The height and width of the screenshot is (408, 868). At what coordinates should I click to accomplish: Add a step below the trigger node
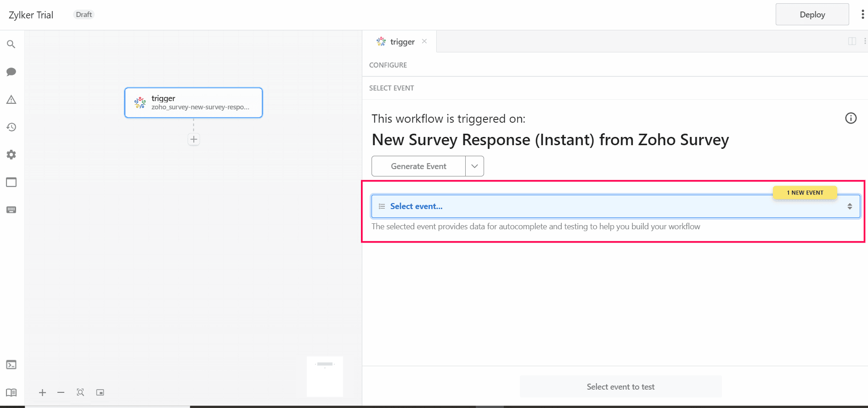[x=194, y=139]
